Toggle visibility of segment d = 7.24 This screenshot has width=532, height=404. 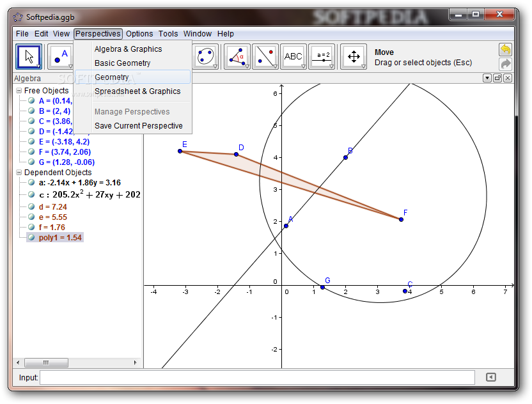(31, 206)
